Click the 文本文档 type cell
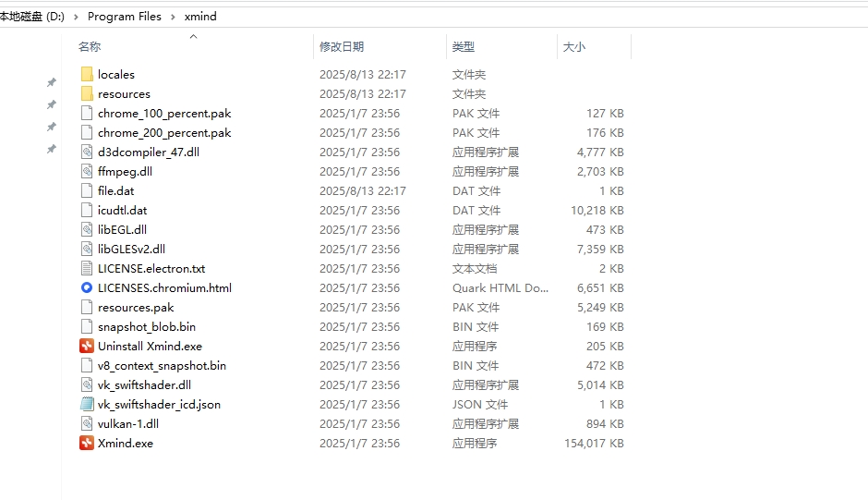Image resolution: width=868 pixels, height=500 pixels. point(475,268)
